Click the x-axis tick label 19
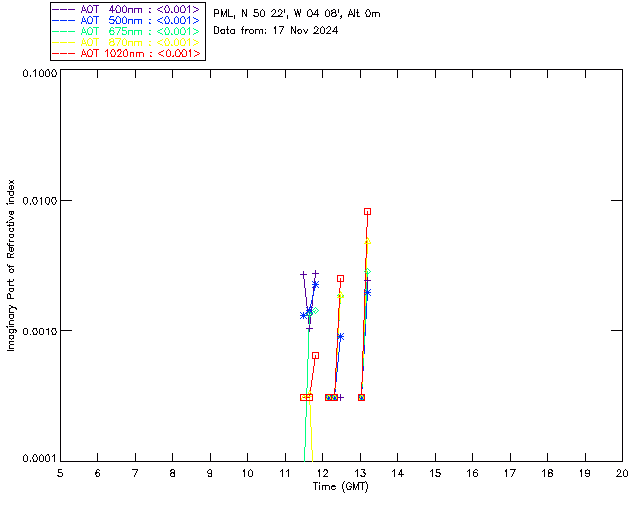The image size is (640, 512). (x=585, y=473)
